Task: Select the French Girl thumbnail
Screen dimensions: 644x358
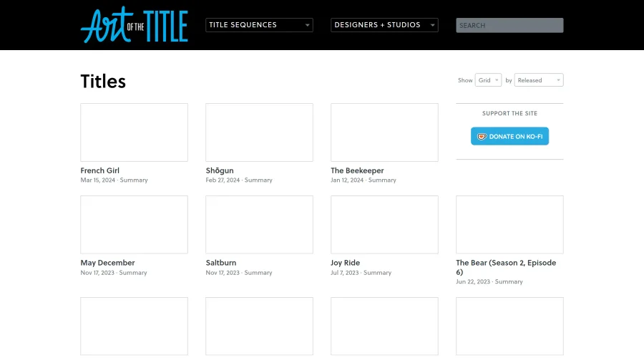Action: tap(134, 132)
